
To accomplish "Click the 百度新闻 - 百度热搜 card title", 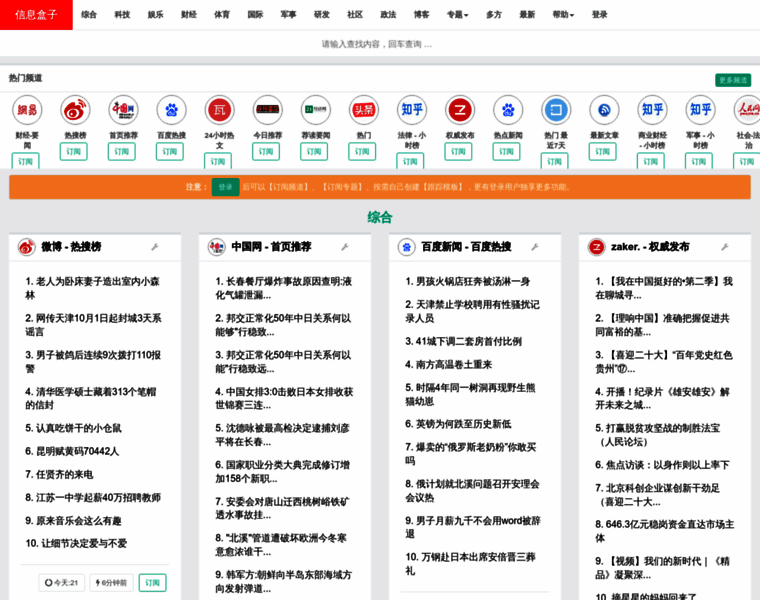I will 466,247.
